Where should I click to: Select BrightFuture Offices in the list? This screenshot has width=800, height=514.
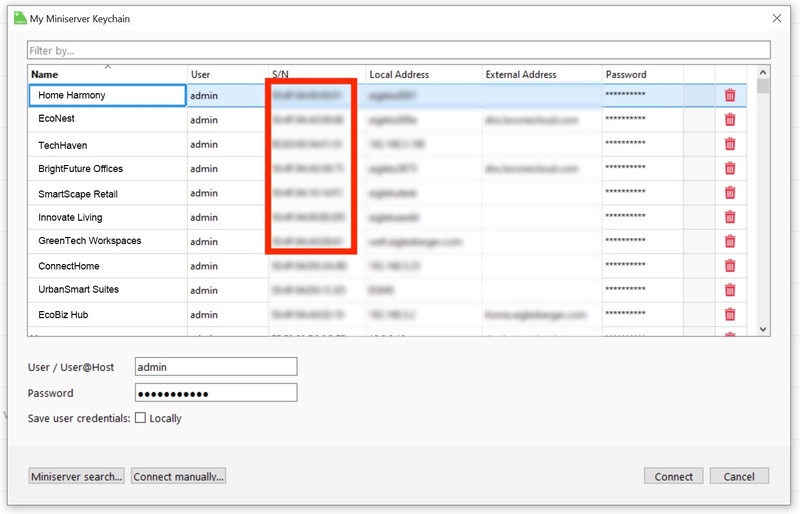tap(81, 168)
